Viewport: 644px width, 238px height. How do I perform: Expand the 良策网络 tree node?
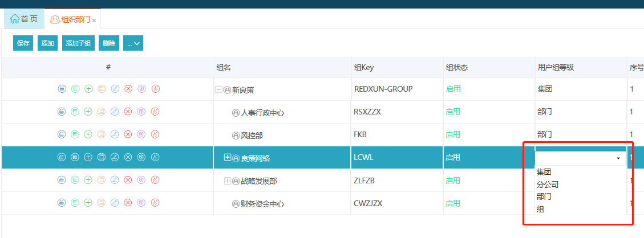pyautogui.click(x=227, y=157)
